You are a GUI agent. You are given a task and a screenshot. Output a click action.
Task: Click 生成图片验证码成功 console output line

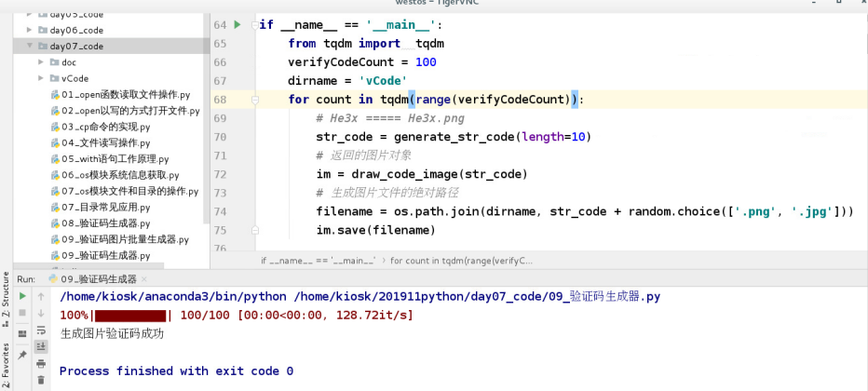[x=112, y=333]
